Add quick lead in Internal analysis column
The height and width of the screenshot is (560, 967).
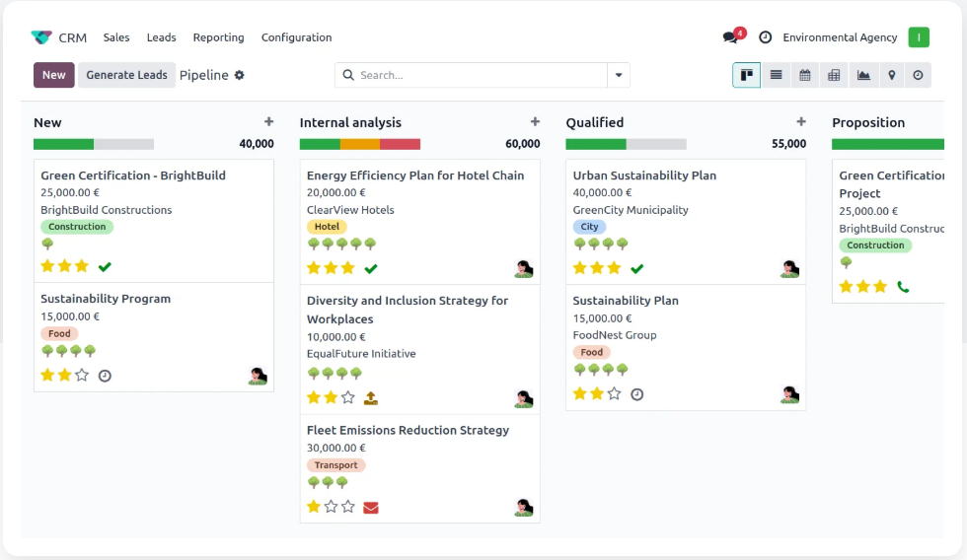535,122
